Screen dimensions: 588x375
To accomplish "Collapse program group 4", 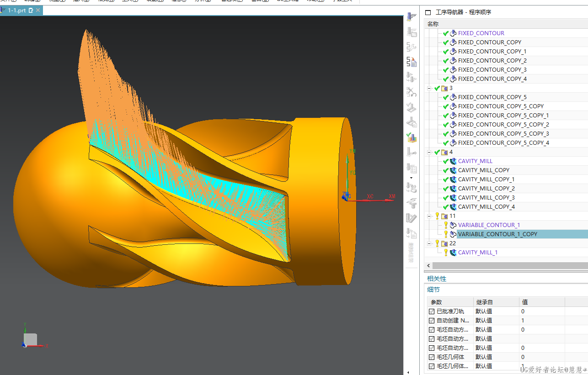I will click(x=429, y=152).
